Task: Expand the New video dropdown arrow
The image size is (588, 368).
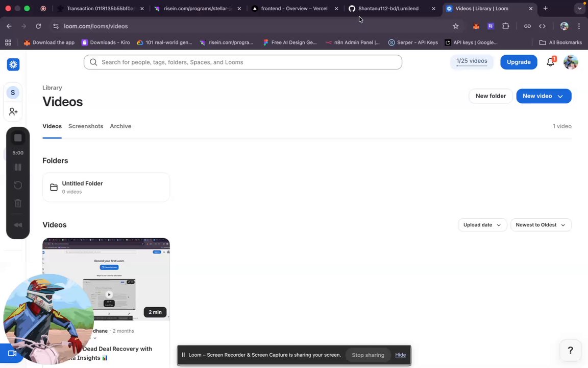Action: coord(560,96)
